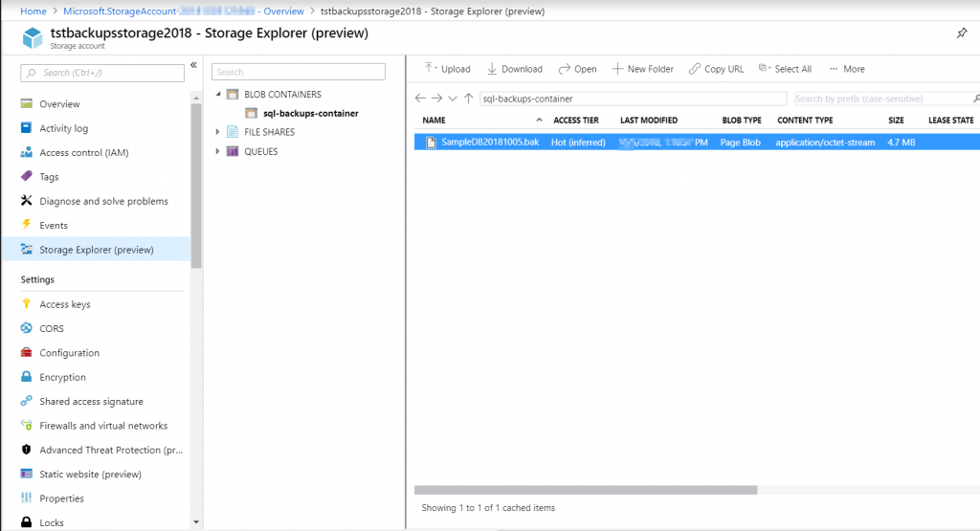Open the recent locations dropdown arrow
The height and width of the screenshot is (531, 980).
coord(453,99)
